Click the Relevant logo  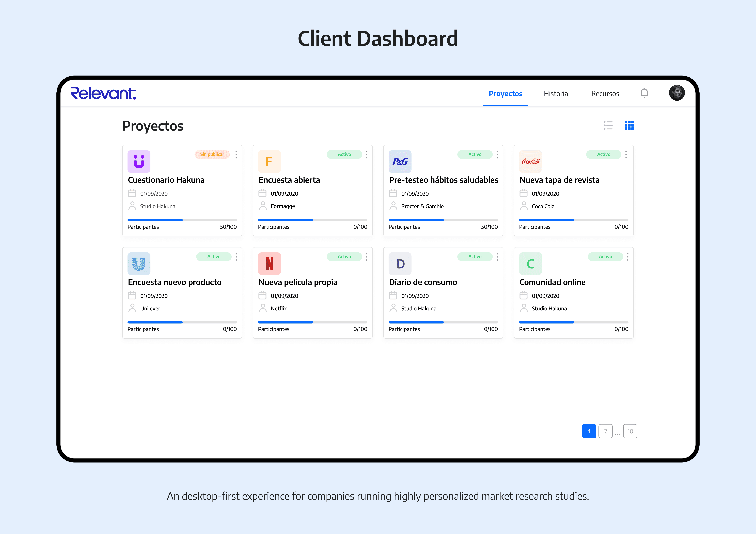pos(103,93)
